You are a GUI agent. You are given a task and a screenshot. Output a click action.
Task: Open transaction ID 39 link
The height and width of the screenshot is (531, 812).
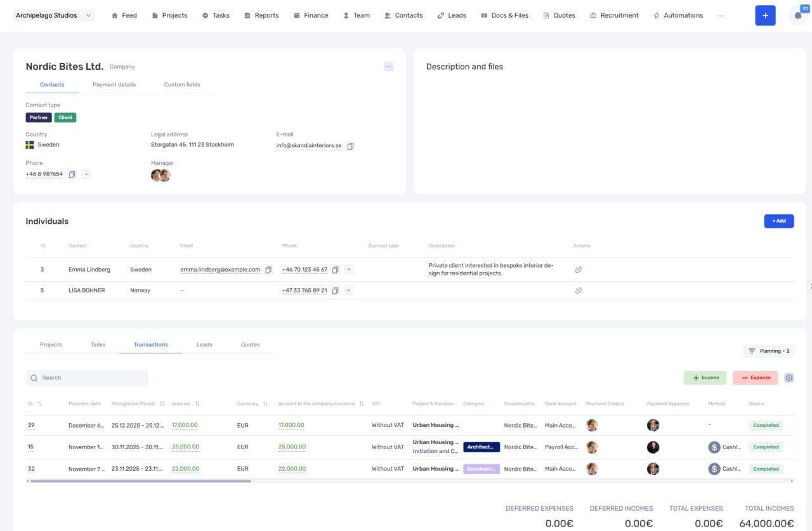30,426
